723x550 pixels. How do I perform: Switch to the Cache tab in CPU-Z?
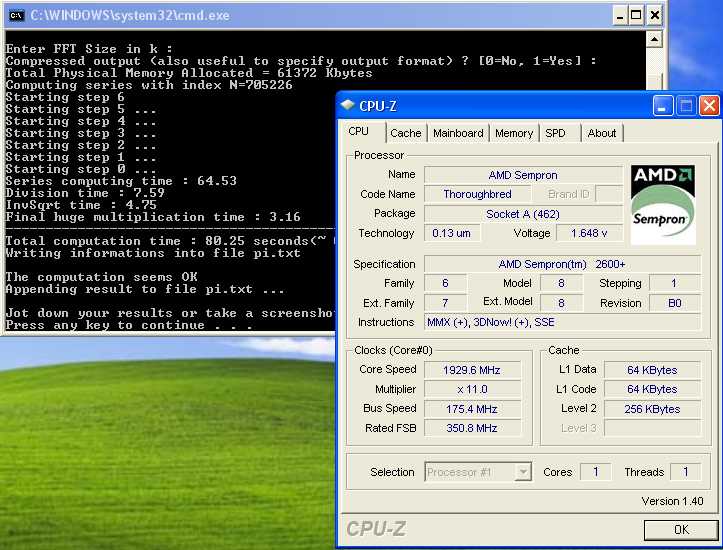406,133
